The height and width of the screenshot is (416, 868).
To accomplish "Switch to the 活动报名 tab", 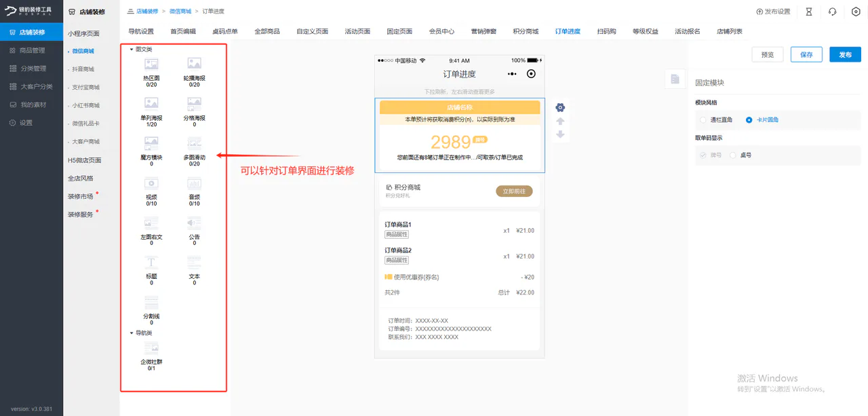I will coord(688,31).
